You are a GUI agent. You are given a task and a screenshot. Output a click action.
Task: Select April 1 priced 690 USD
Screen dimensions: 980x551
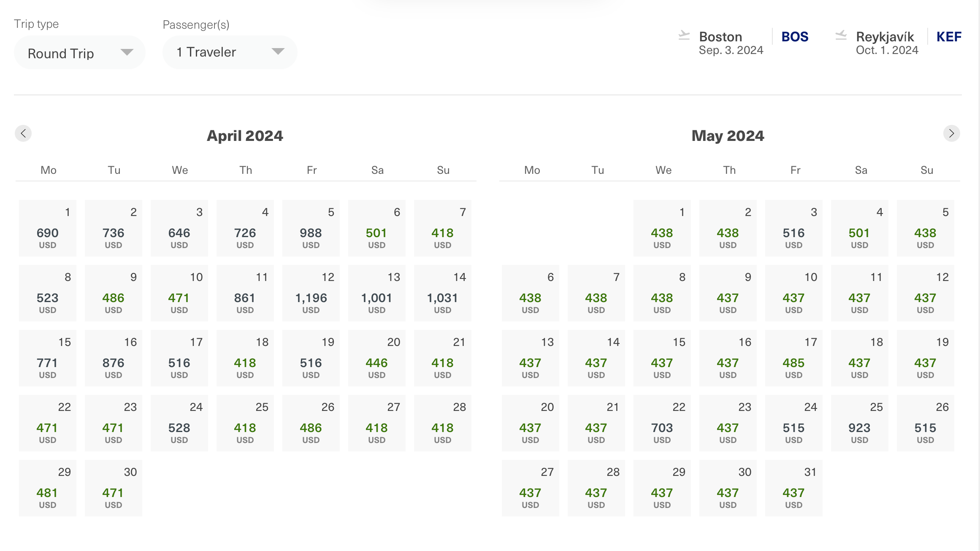click(x=47, y=228)
